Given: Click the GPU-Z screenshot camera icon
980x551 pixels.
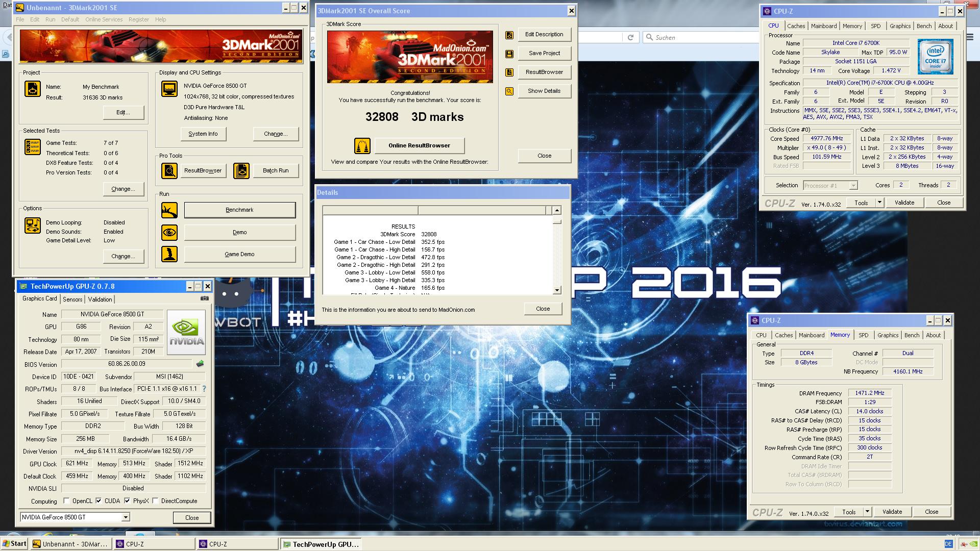Looking at the screenshot, I should click(x=205, y=298).
